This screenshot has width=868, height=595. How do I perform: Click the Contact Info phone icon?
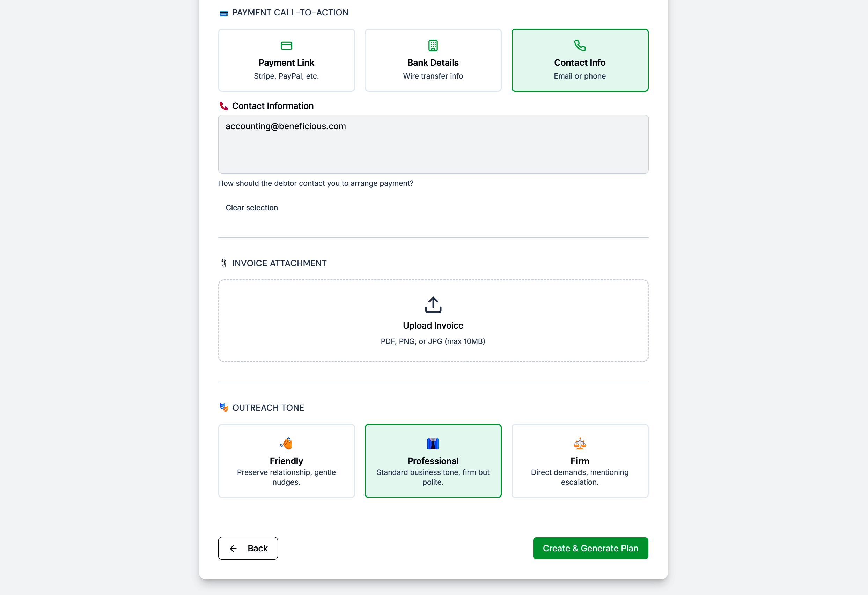click(580, 46)
